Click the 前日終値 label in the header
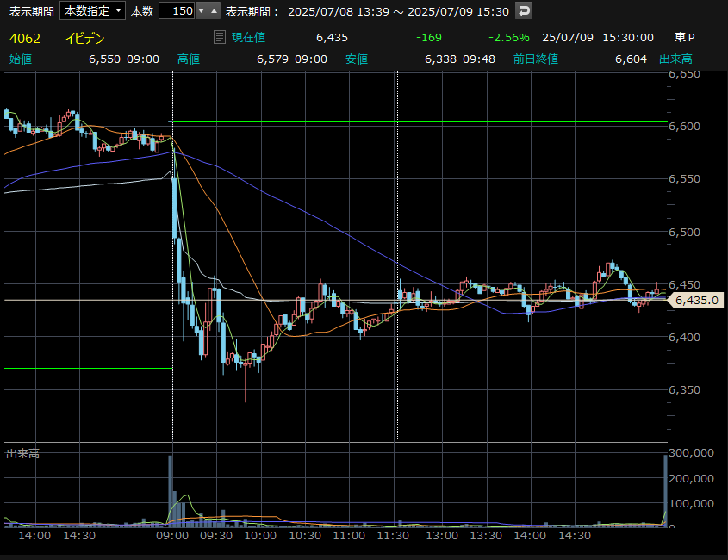 [x=535, y=59]
